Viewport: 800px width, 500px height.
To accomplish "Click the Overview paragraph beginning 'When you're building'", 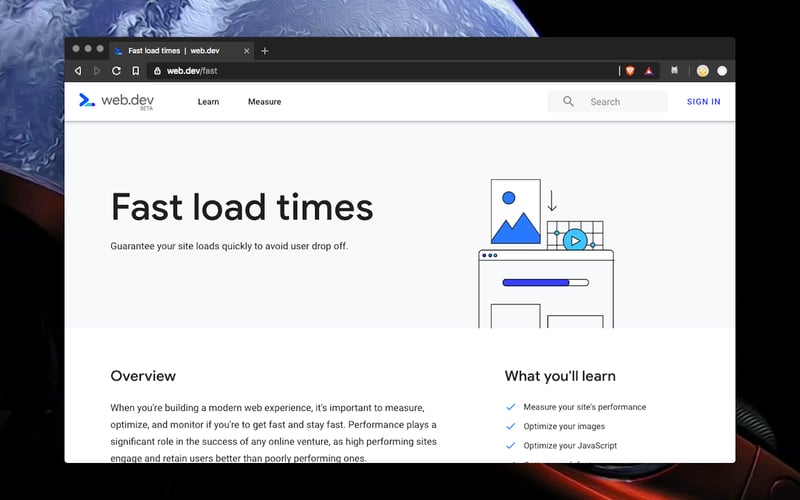I will (x=273, y=433).
